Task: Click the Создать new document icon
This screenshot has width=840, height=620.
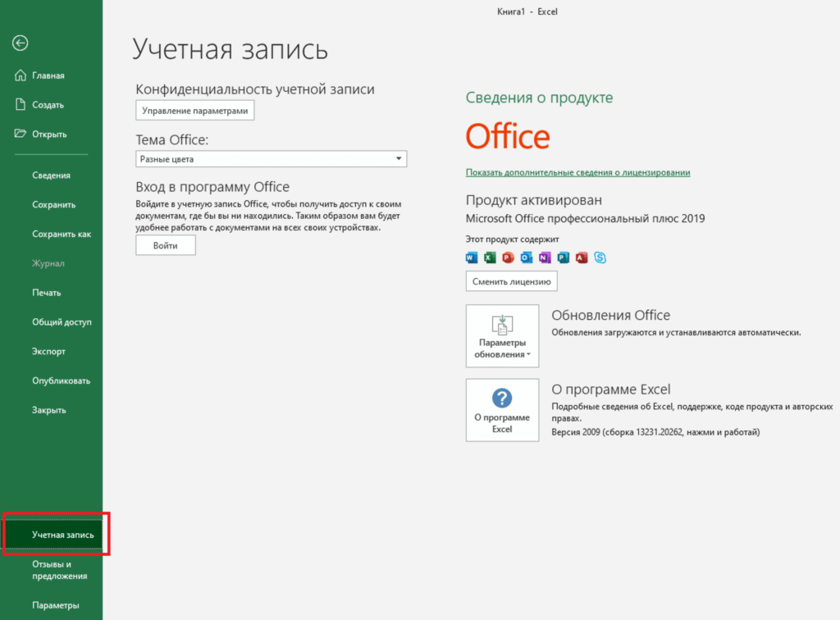Action: [21, 104]
